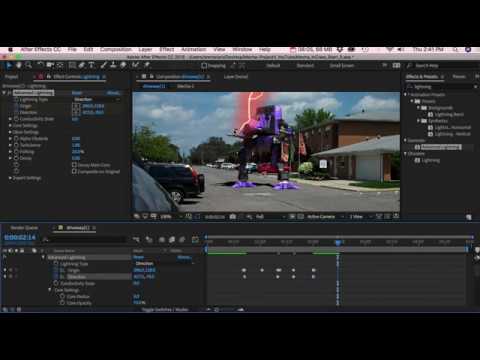Click Reset for Advanced Lightning in Effect Controls
Image resolution: width=480 pixels, height=360 pixels.
point(77,93)
